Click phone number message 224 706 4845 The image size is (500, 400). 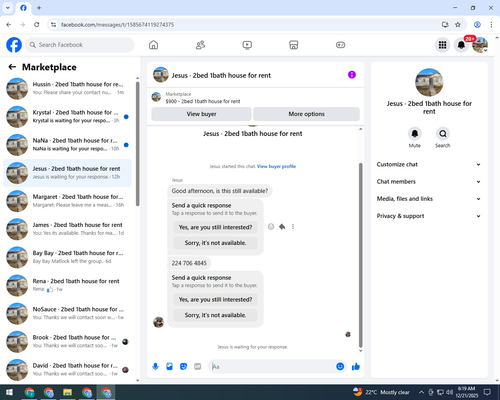pos(189,263)
